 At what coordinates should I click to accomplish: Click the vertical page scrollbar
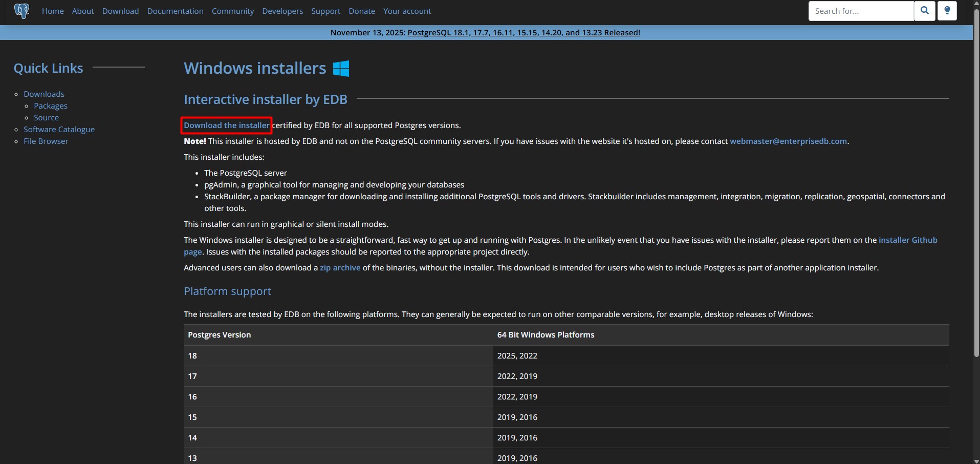tap(976, 184)
